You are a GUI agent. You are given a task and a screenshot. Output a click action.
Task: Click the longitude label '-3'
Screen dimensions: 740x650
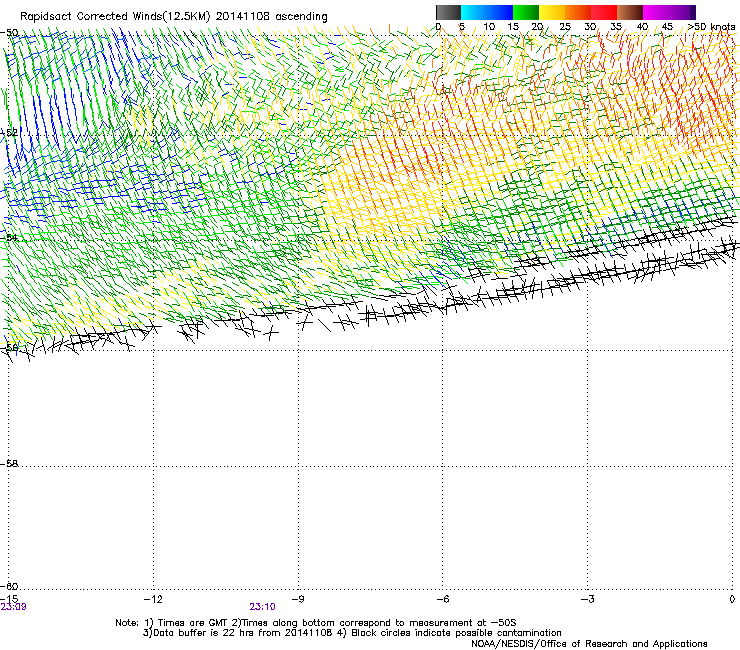[x=587, y=599]
